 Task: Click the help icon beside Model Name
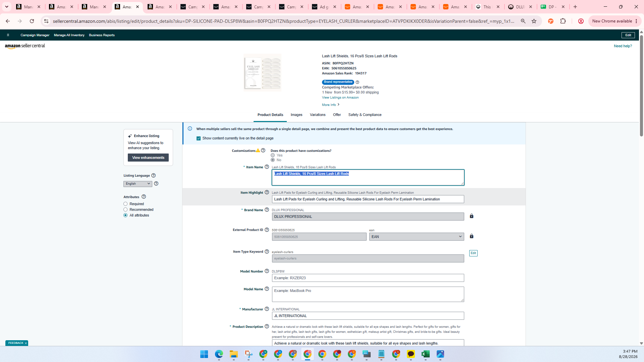(267, 289)
